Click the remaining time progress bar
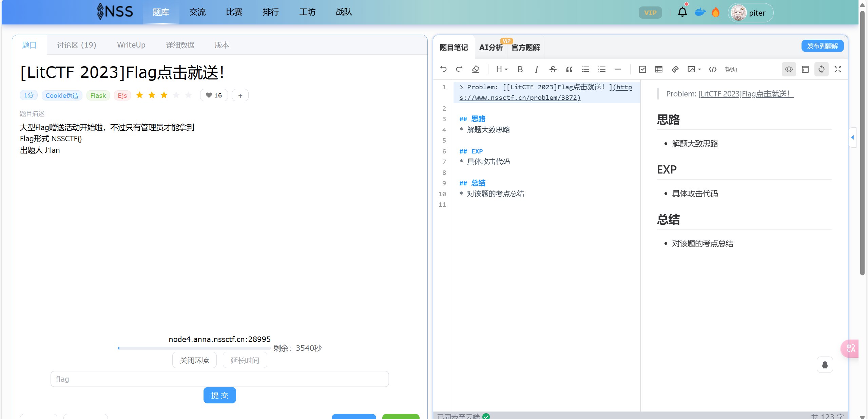The height and width of the screenshot is (419, 868). pos(194,348)
